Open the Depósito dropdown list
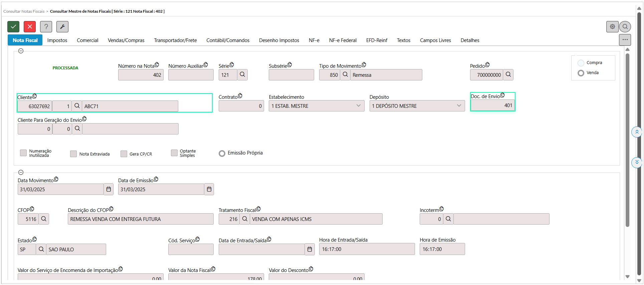Viewport: 644px width, 285px height. [x=459, y=106]
